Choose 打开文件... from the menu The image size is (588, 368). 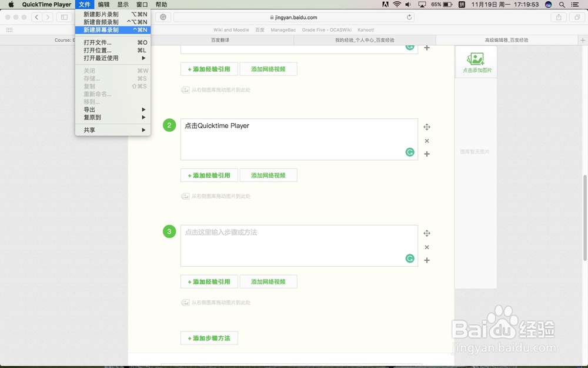coord(113,42)
